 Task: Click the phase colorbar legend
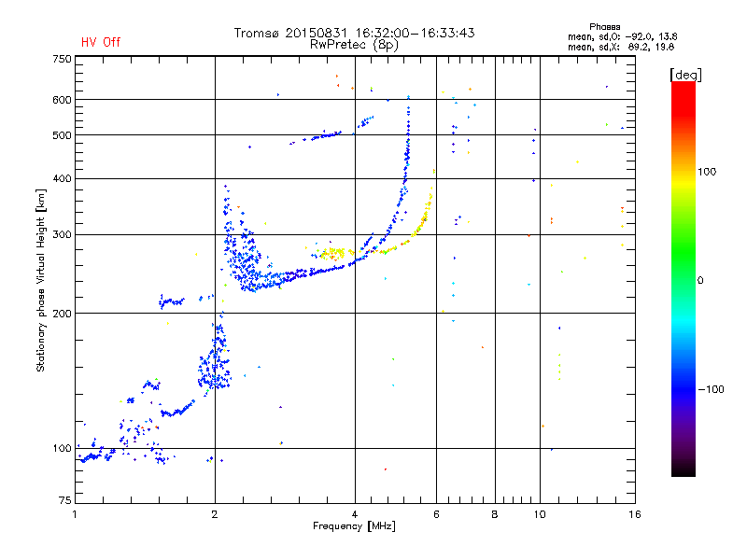[x=684, y=278]
